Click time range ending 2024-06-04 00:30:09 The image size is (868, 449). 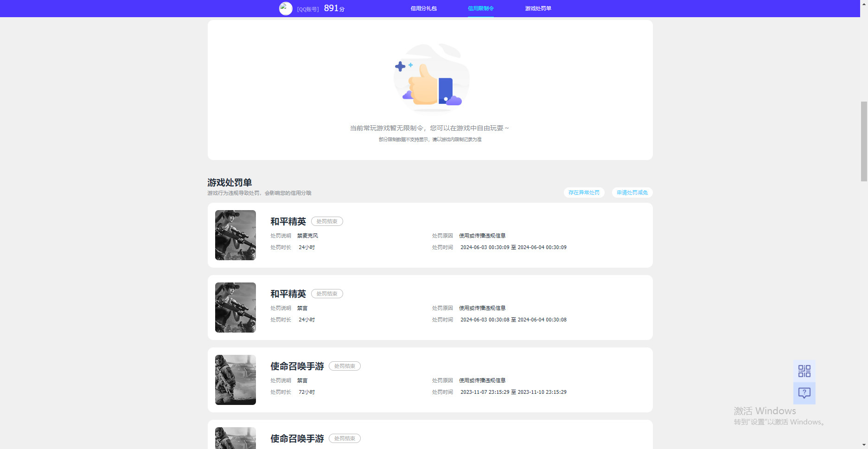coord(513,247)
